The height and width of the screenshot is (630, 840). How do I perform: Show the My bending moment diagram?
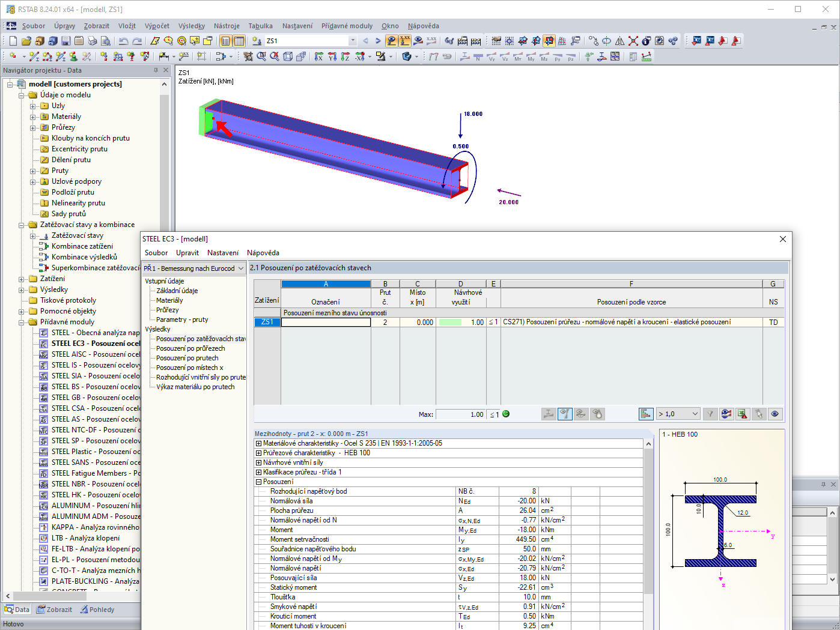pyautogui.click(x=531, y=56)
